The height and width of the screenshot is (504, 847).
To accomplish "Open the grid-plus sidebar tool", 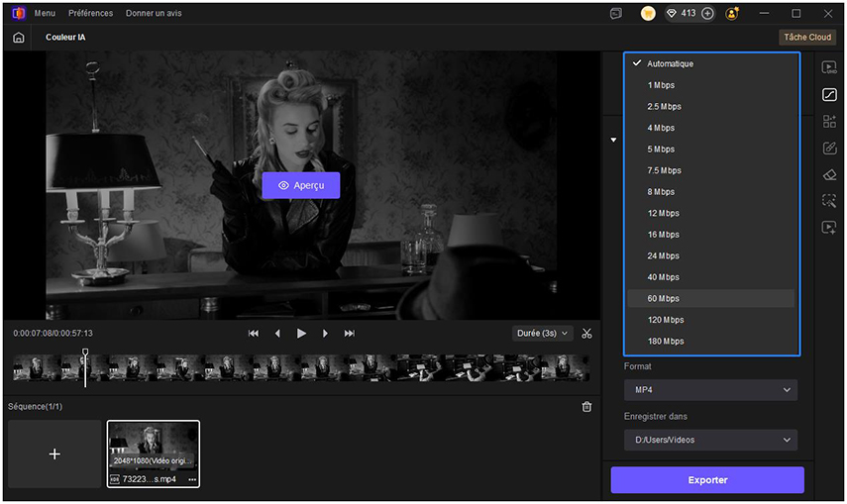I will point(829,121).
